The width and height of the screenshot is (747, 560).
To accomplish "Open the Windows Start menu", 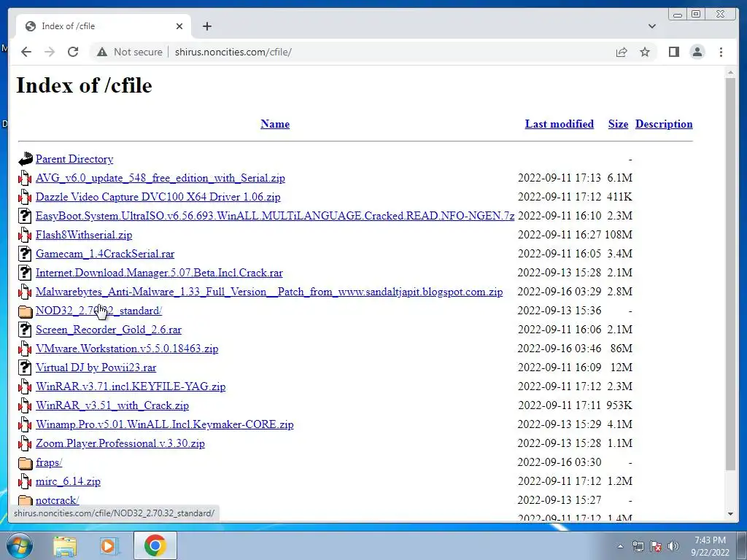I will click(18, 545).
